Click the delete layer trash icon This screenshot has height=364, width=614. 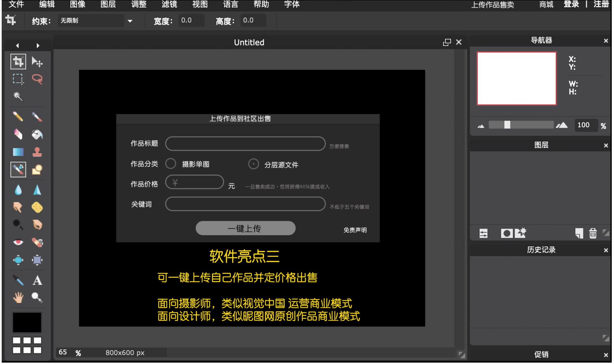[x=593, y=233]
